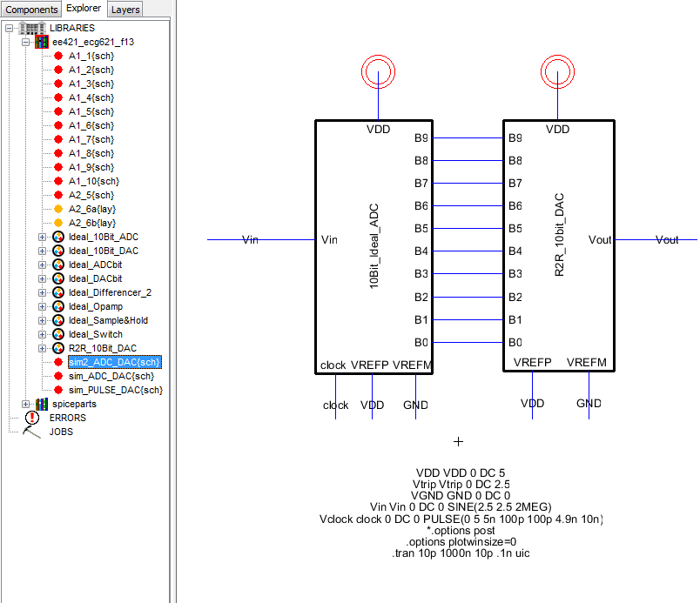Select the clock export wire below ADC
This screenshot has width=700, height=603.
[x=336, y=396]
